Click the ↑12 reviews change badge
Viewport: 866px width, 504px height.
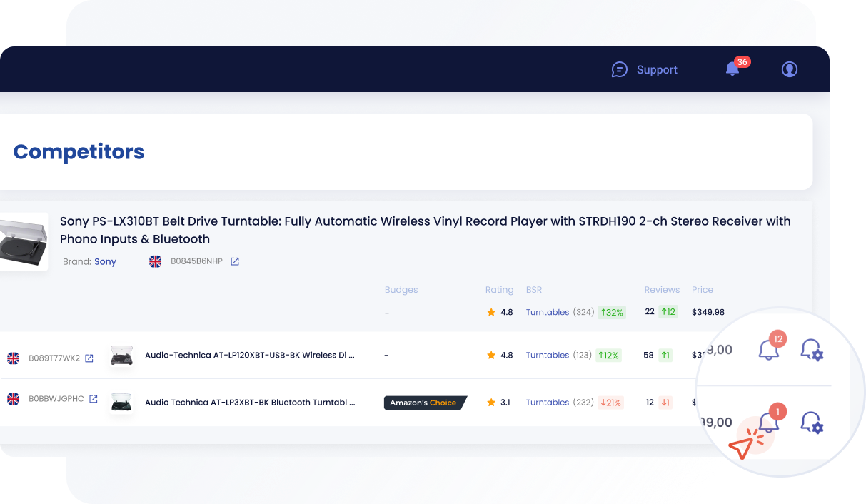[668, 311]
